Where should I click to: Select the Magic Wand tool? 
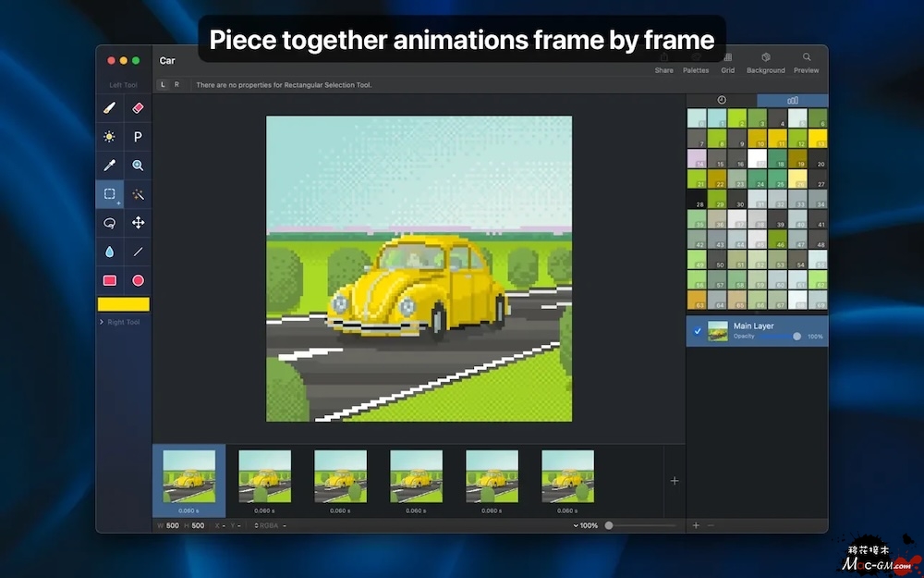click(138, 194)
